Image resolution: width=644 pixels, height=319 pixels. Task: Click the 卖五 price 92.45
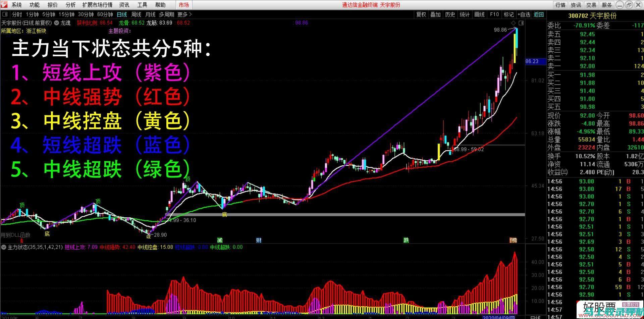coord(587,34)
